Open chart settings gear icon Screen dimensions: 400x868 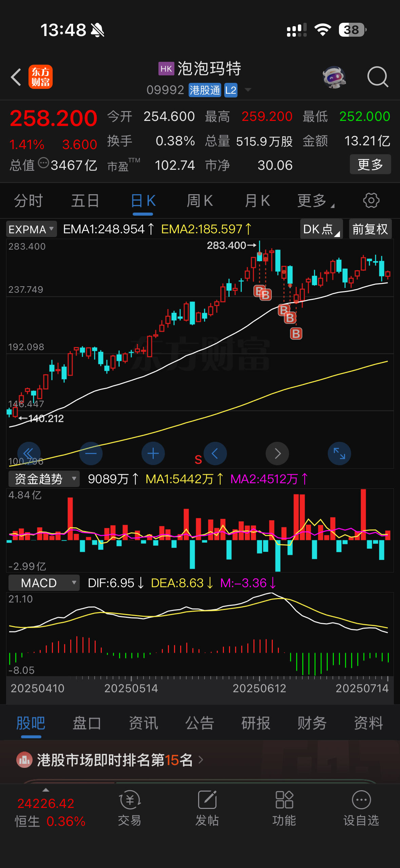click(371, 200)
